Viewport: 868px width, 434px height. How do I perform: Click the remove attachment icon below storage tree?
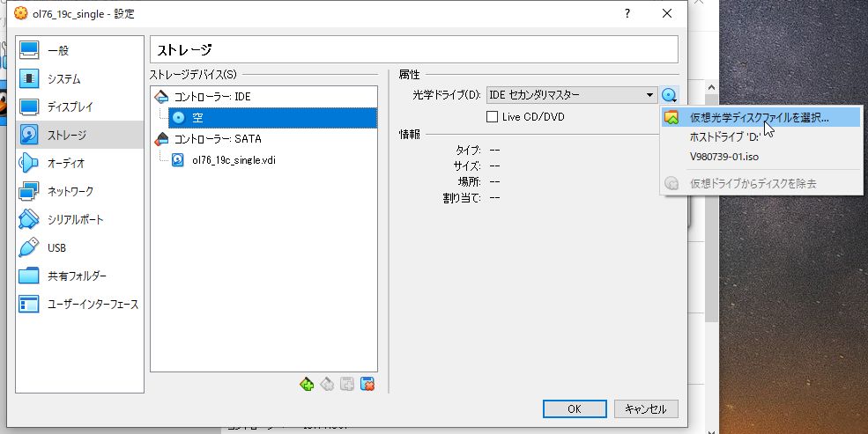(x=367, y=384)
